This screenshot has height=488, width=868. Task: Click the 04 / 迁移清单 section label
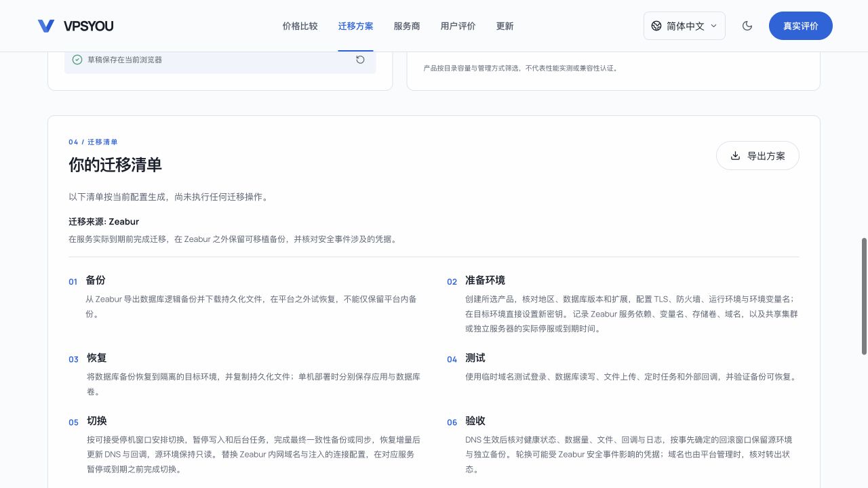pos(93,142)
